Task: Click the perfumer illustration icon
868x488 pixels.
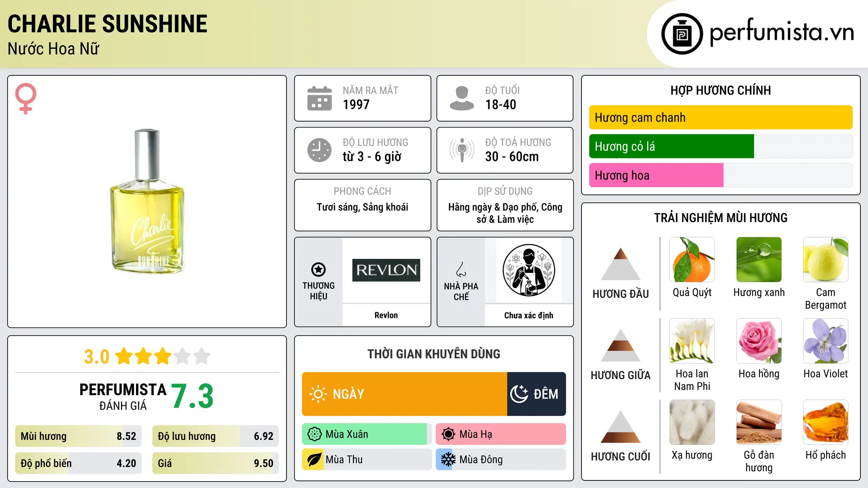Action: 529,270
